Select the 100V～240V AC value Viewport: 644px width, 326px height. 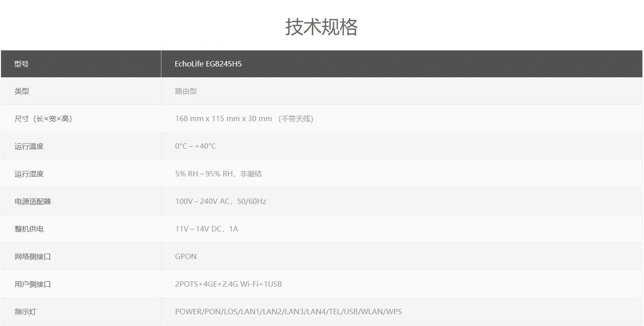221,202
